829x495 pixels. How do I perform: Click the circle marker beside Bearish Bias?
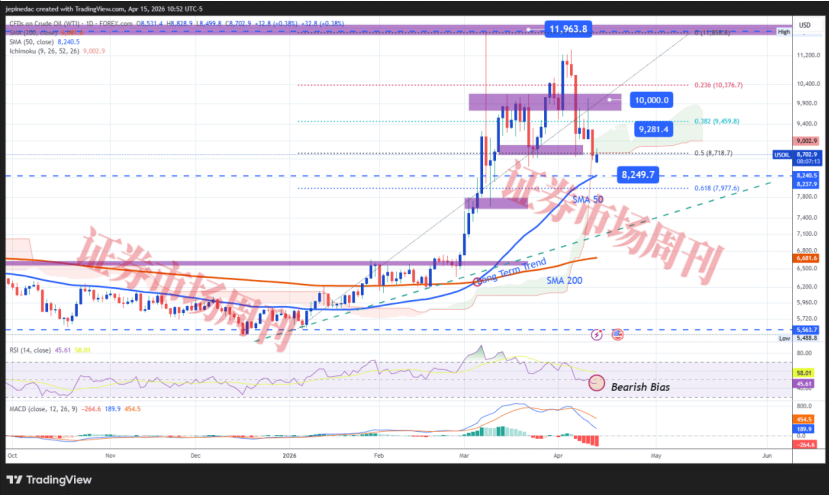point(597,383)
